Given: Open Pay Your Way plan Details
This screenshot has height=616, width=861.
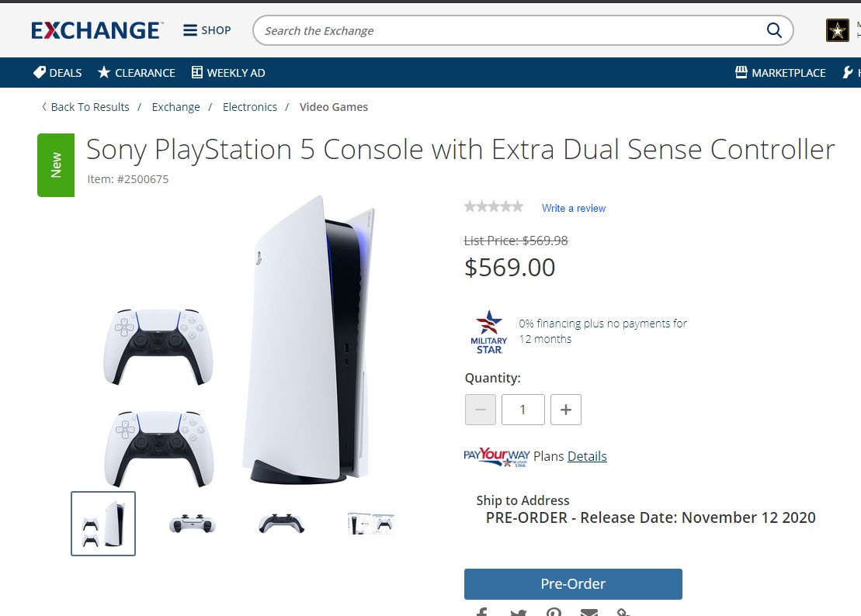Looking at the screenshot, I should [586, 456].
